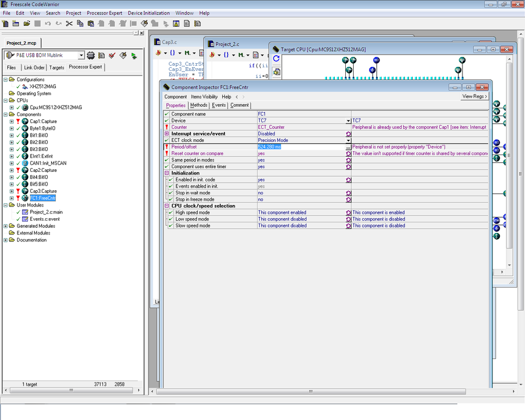The width and height of the screenshot is (525, 420).
Task: Toggle the enable checkmark for Cap3:Capture
Action: pos(18,191)
